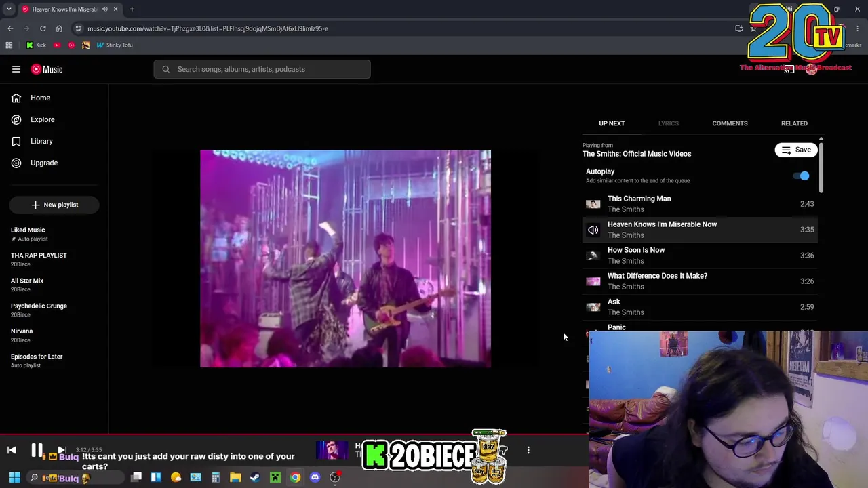
Task: Mute the tab using the speaker icon
Action: click(104, 9)
